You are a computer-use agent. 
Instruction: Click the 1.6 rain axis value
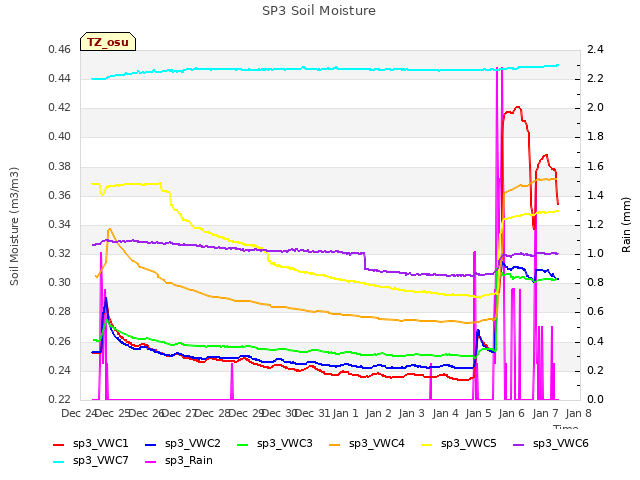pos(595,167)
